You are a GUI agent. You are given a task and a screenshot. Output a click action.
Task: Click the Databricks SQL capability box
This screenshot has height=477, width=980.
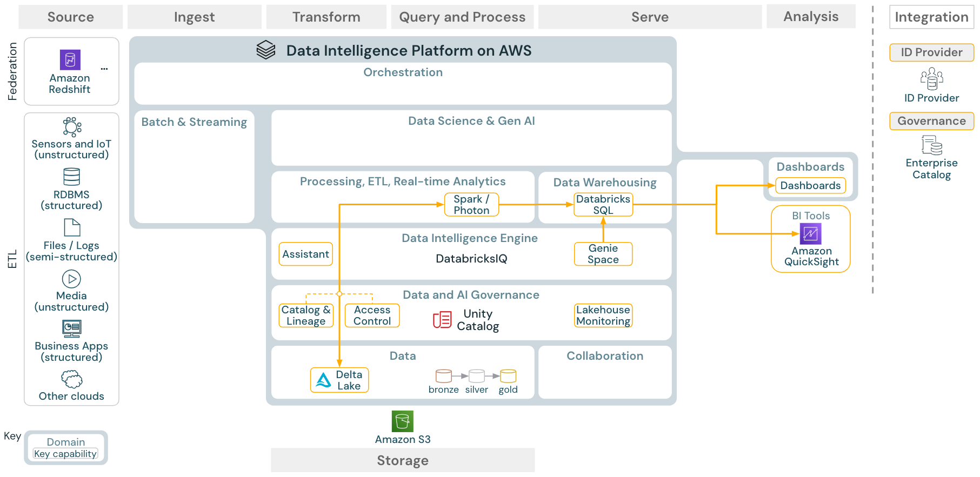603,205
